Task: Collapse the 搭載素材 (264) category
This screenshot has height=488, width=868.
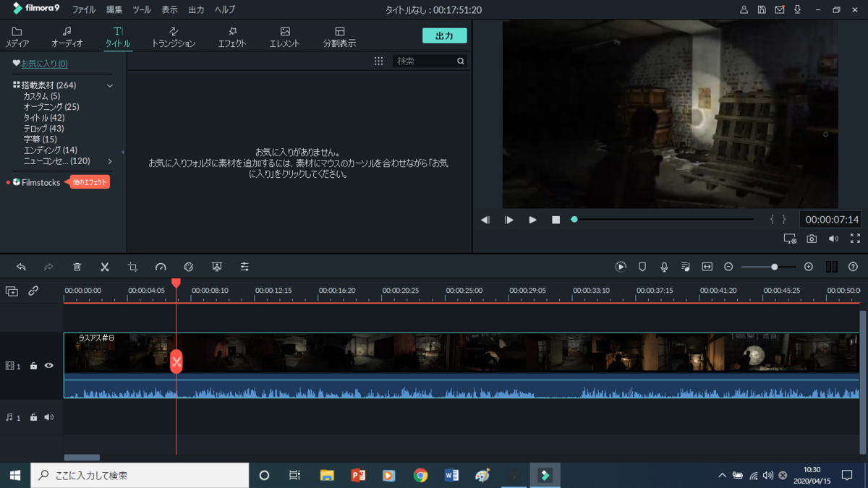Action: pos(110,85)
